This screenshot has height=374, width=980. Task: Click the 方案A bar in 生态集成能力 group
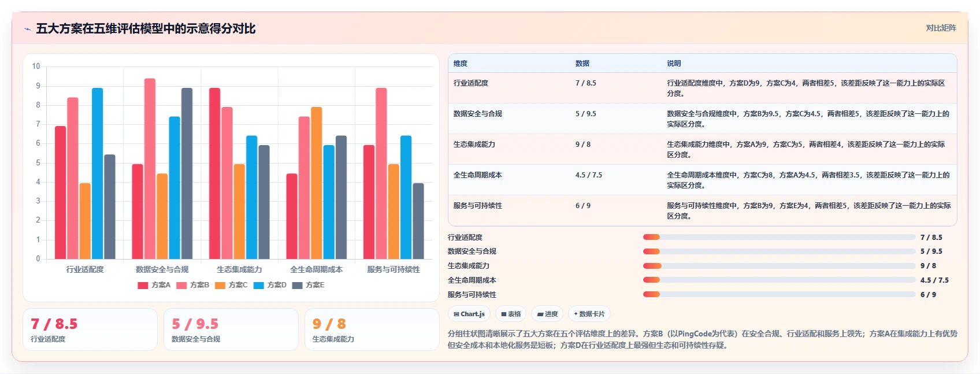(214, 173)
